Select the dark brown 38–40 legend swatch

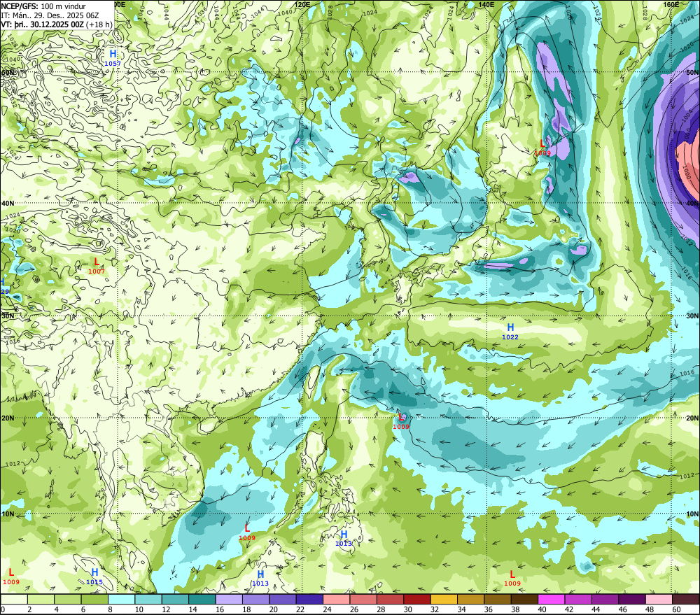524,599
